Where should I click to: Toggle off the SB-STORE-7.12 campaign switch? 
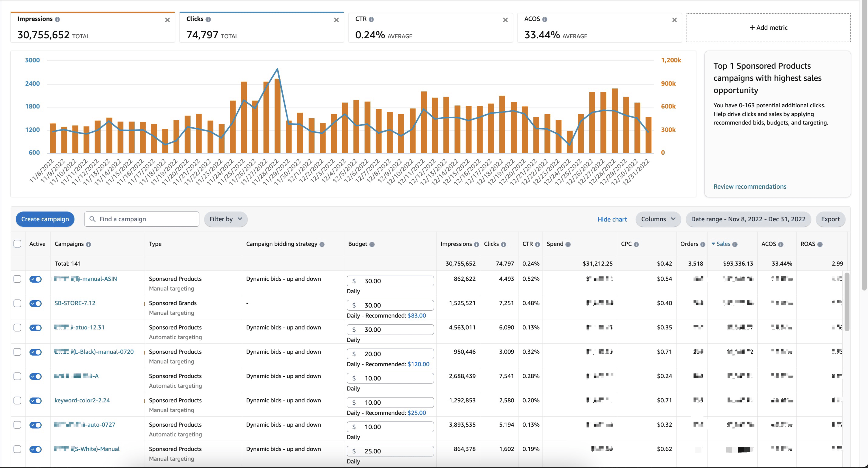[35, 303]
